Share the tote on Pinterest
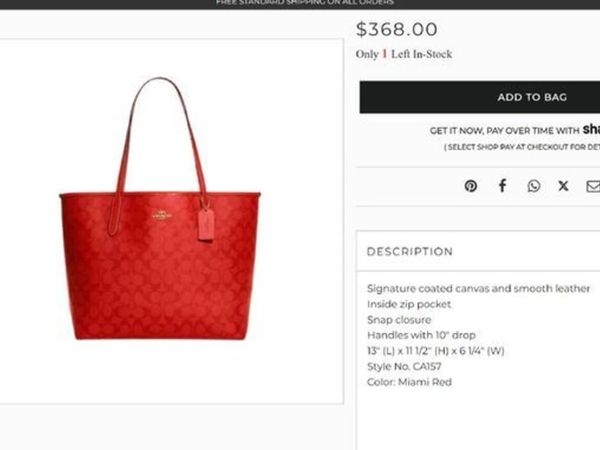The image size is (600, 450). coord(471,186)
